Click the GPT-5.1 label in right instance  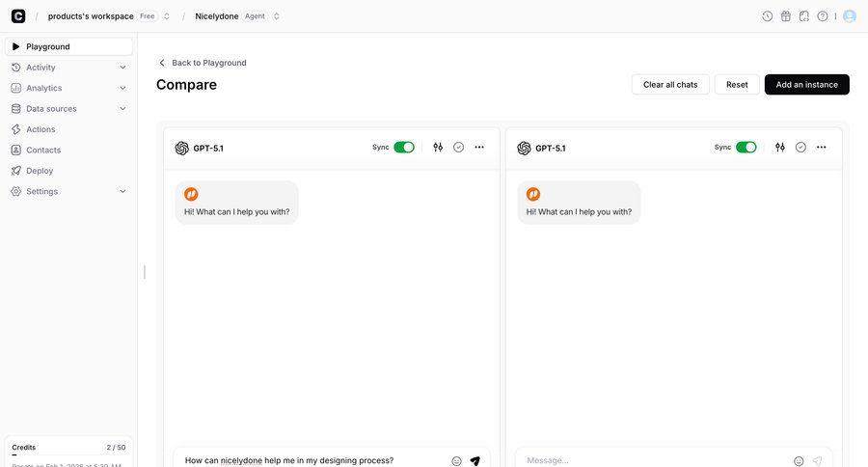point(551,148)
